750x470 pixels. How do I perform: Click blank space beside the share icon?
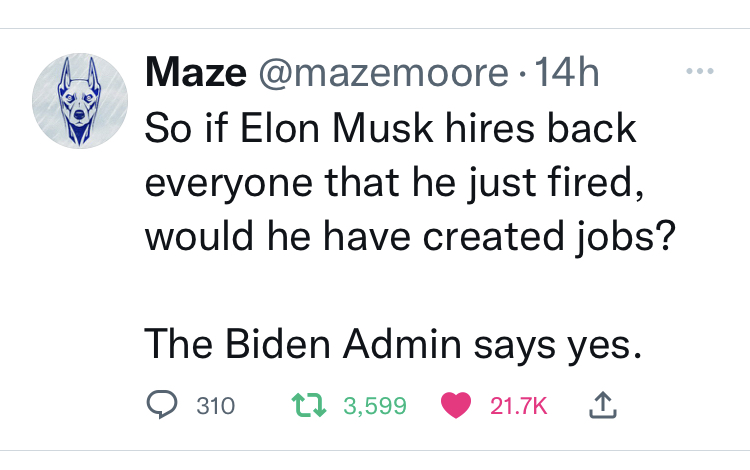tap(679, 405)
